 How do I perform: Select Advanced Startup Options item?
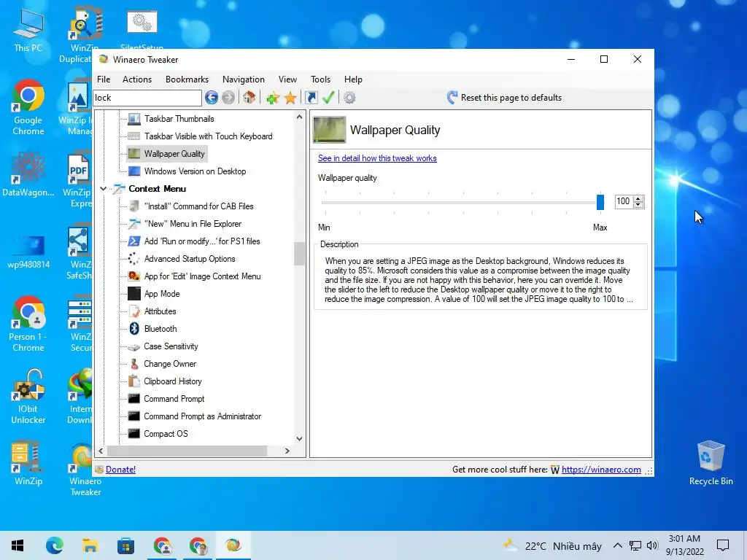pos(190,259)
